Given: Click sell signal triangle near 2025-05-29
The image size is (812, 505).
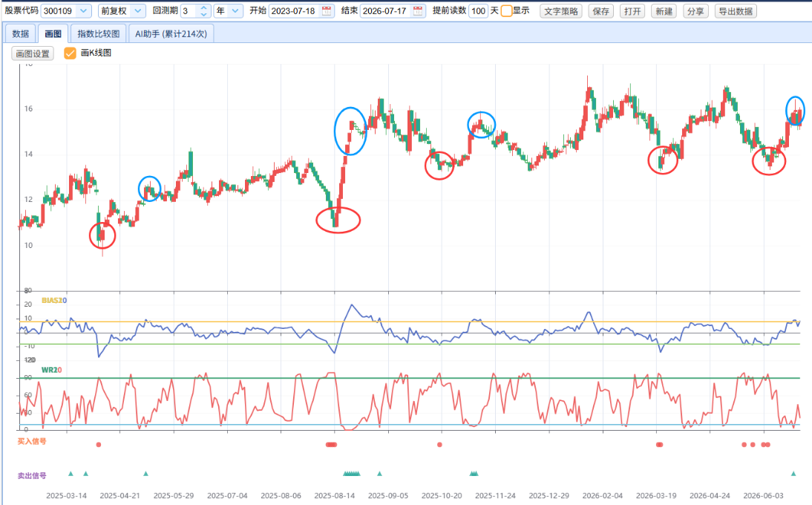Looking at the screenshot, I should 145,473.
